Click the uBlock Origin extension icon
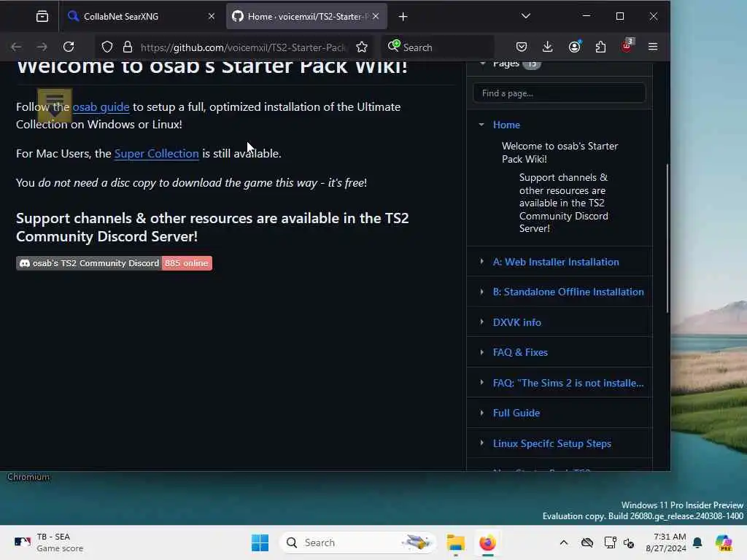Image resolution: width=747 pixels, height=560 pixels. click(627, 46)
